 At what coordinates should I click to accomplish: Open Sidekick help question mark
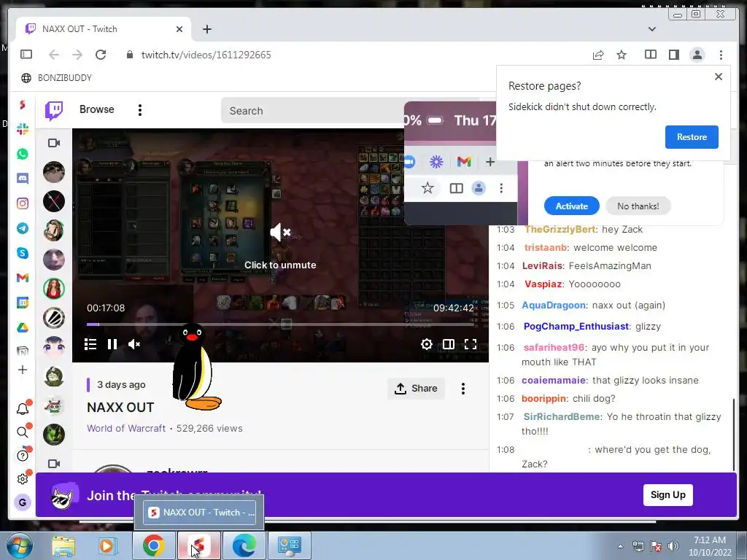coord(23,456)
